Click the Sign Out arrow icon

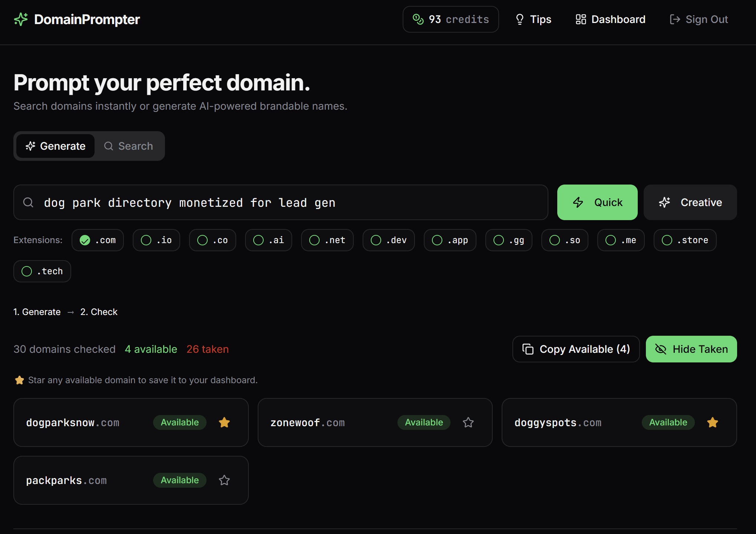[x=675, y=19]
